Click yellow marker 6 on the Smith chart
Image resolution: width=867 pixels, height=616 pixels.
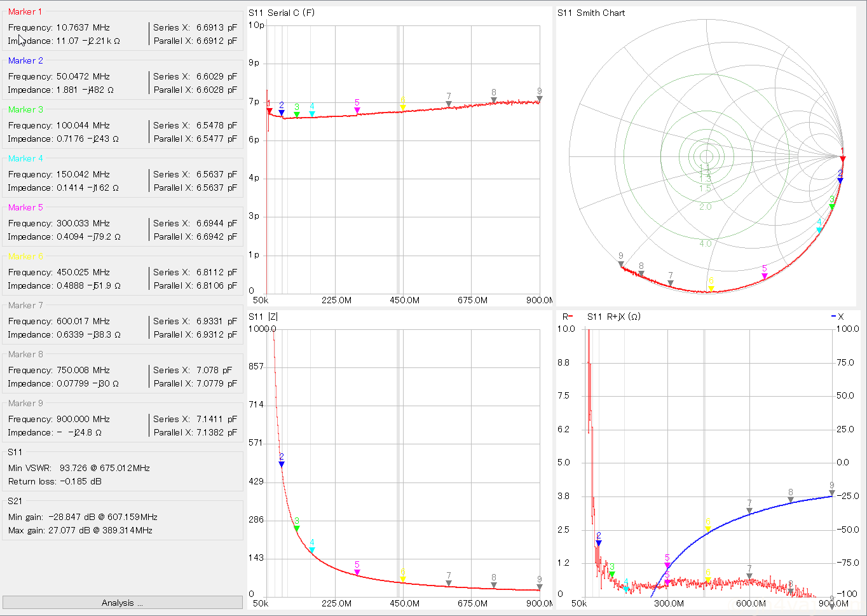coord(711,288)
